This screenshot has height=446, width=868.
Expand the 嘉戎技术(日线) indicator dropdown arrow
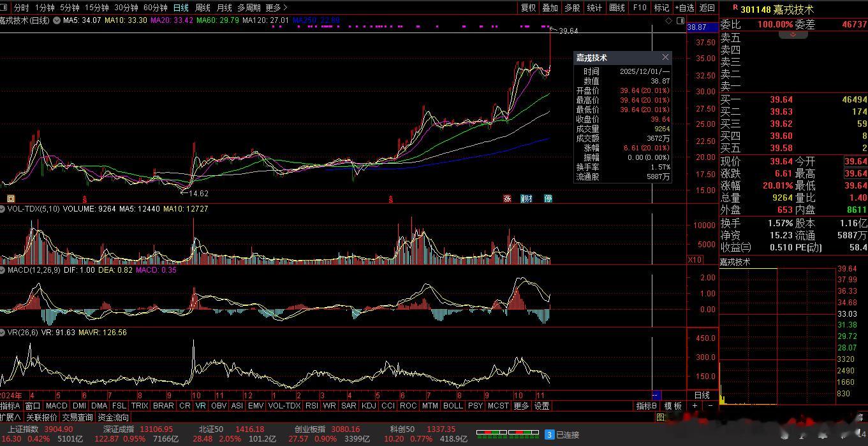point(57,20)
